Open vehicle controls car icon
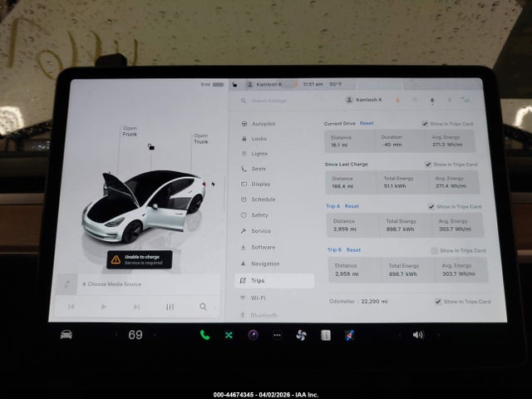 click(x=66, y=334)
